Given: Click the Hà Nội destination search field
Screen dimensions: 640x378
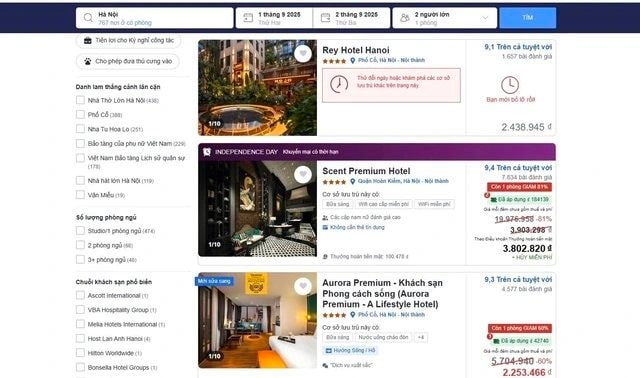Looking at the screenshot, I should coord(154,18).
